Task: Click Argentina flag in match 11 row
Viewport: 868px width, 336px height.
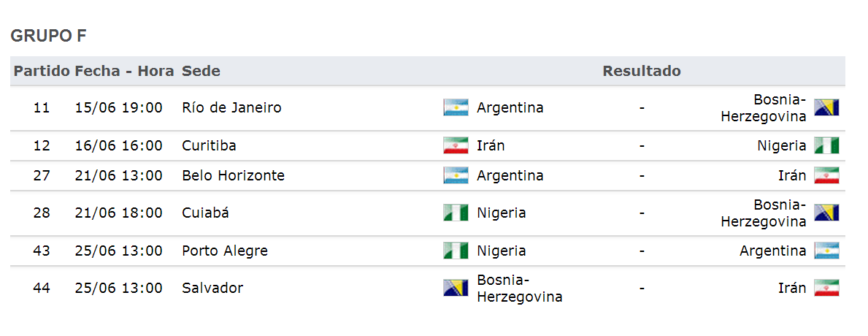Action: point(456,107)
